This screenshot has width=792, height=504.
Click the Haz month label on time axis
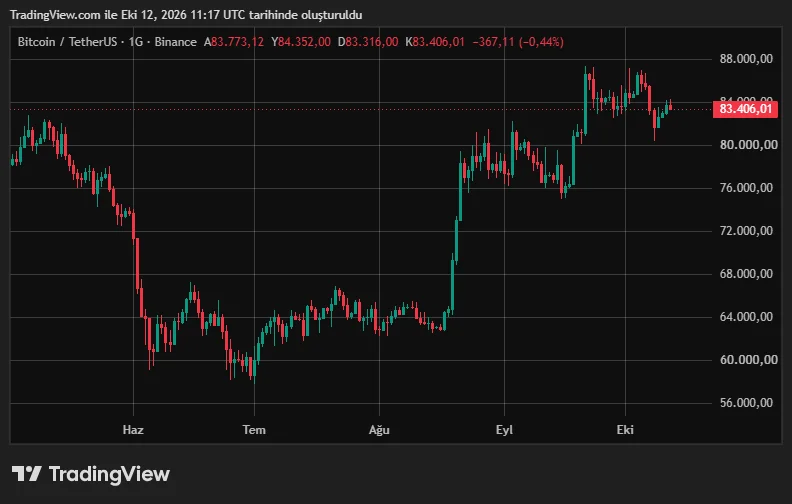click(x=133, y=430)
